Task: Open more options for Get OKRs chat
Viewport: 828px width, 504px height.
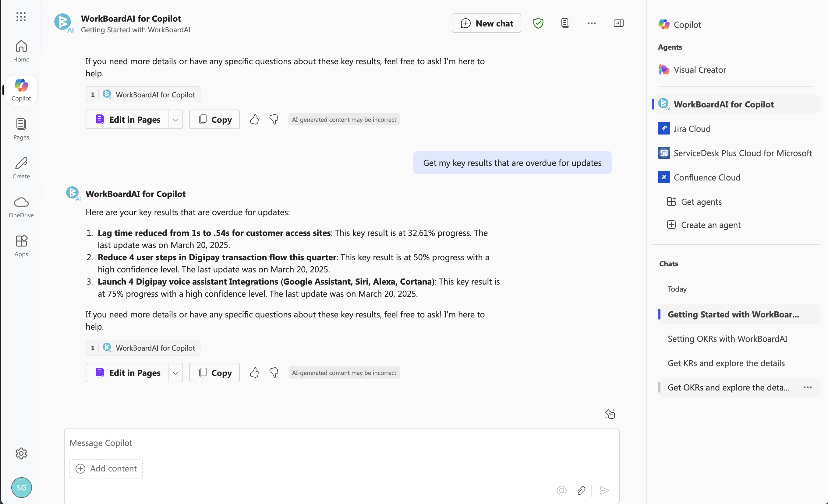Action: (808, 387)
